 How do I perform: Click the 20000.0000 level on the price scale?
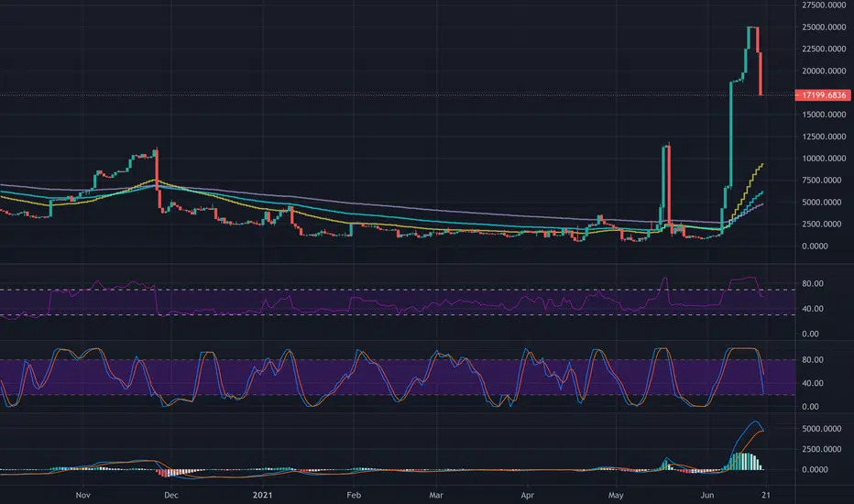(x=824, y=71)
